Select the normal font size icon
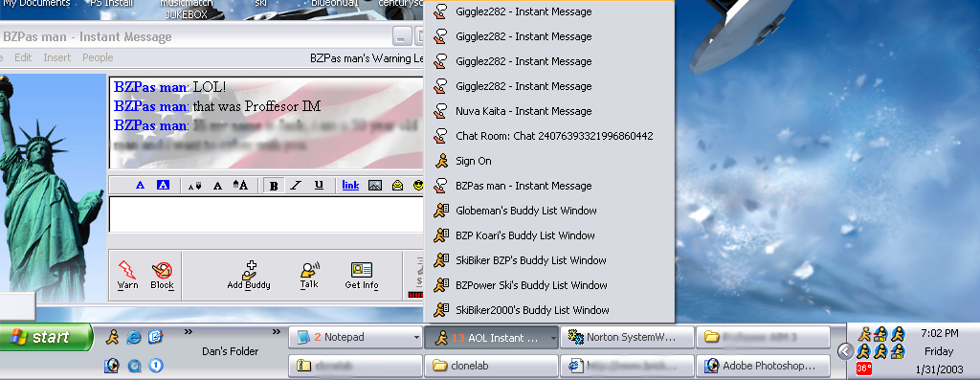The width and height of the screenshot is (980, 380). coord(217,186)
